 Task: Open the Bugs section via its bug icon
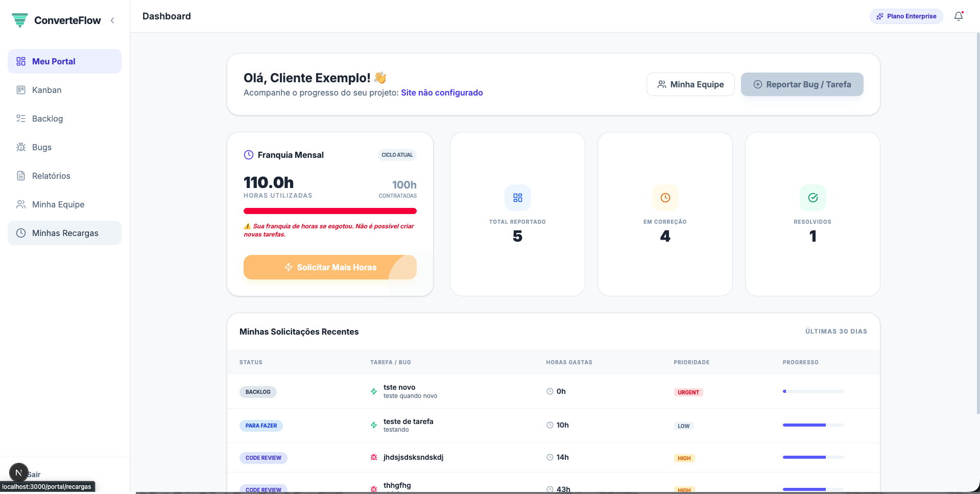[20, 147]
